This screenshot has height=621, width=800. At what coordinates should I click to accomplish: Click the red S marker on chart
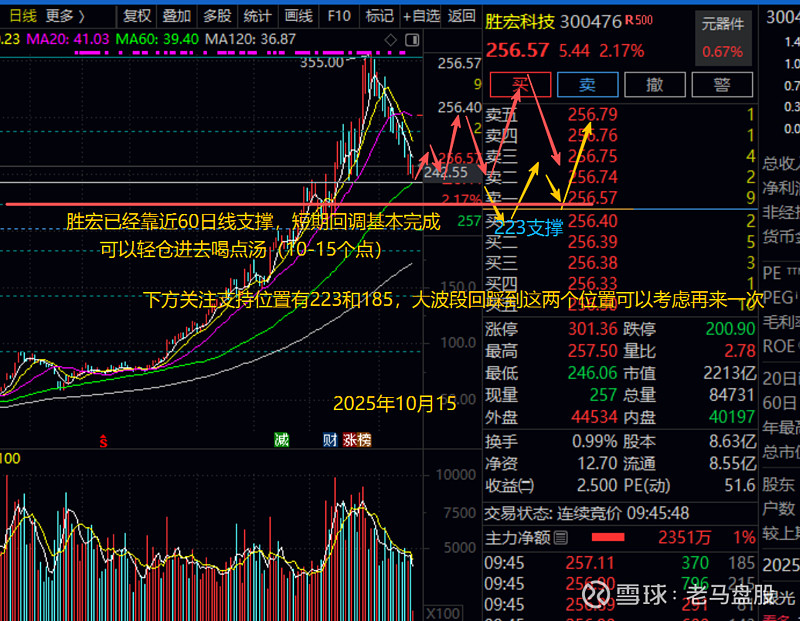point(104,440)
